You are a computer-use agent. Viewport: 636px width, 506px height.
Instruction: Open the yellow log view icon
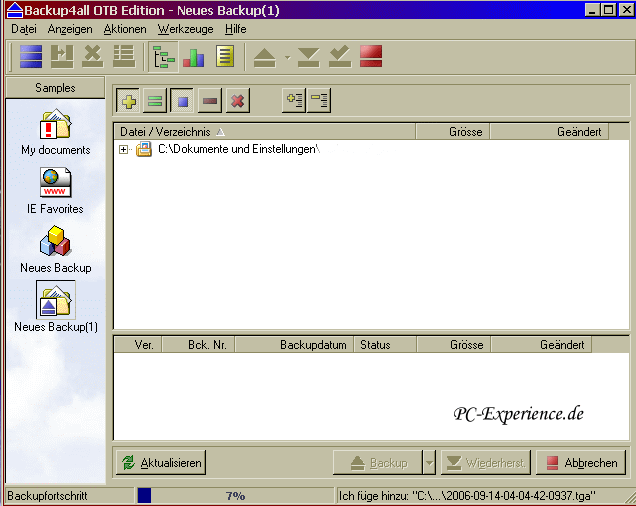225,57
